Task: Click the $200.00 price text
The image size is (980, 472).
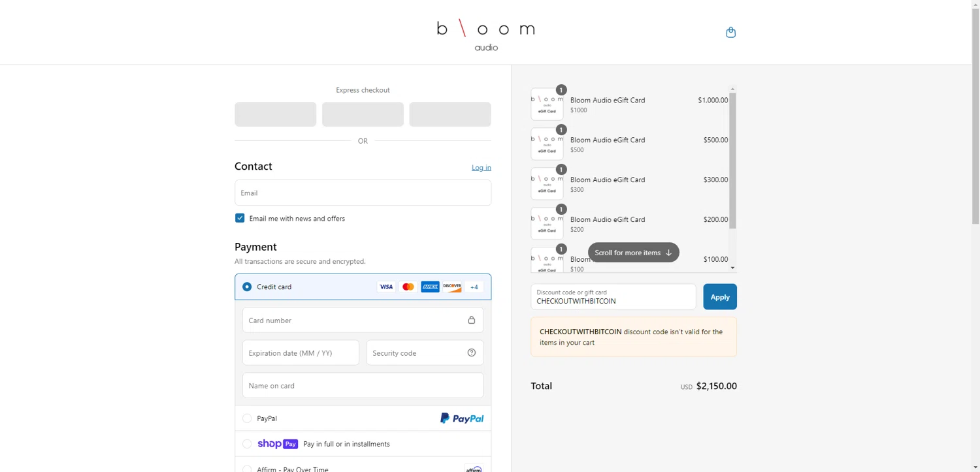Action: (715, 219)
